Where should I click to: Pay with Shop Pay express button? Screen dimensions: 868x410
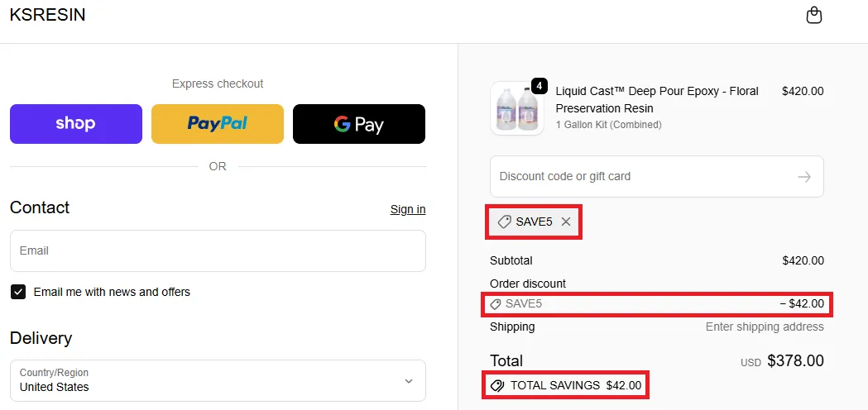coord(76,124)
